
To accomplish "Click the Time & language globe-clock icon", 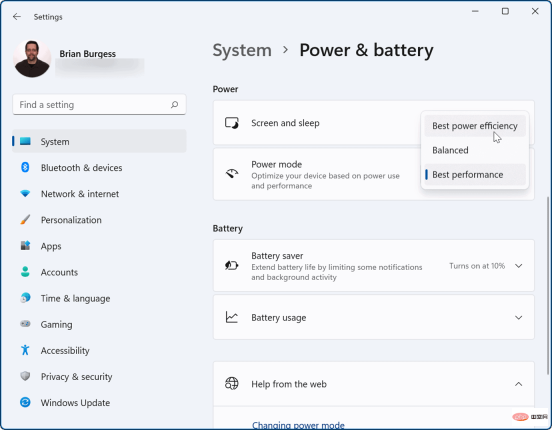I will pyautogui.click(x=25, y=298).
